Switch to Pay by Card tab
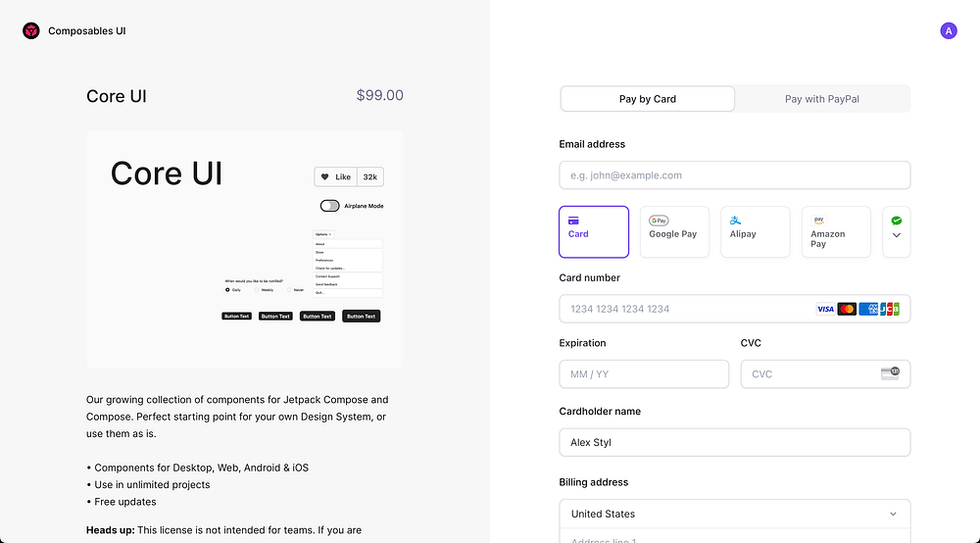The height and width of the screenshot is (543, 980). pyautogui.click(x=648, y=99)
